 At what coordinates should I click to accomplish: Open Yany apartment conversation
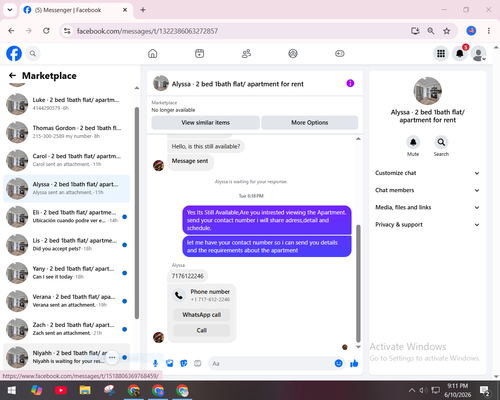click(x=67, y=273)
